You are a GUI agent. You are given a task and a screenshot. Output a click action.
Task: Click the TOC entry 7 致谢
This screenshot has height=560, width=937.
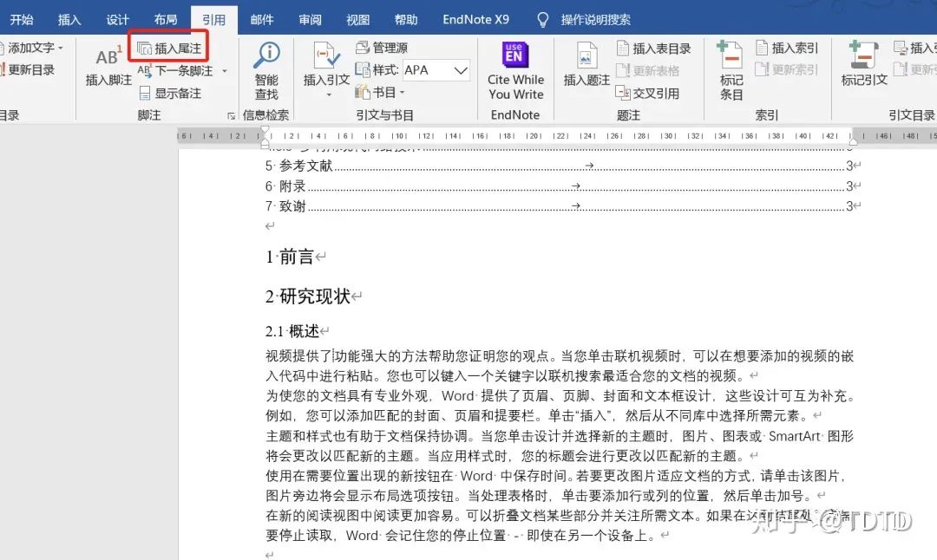pyautogui.click(x=560, y=206)
